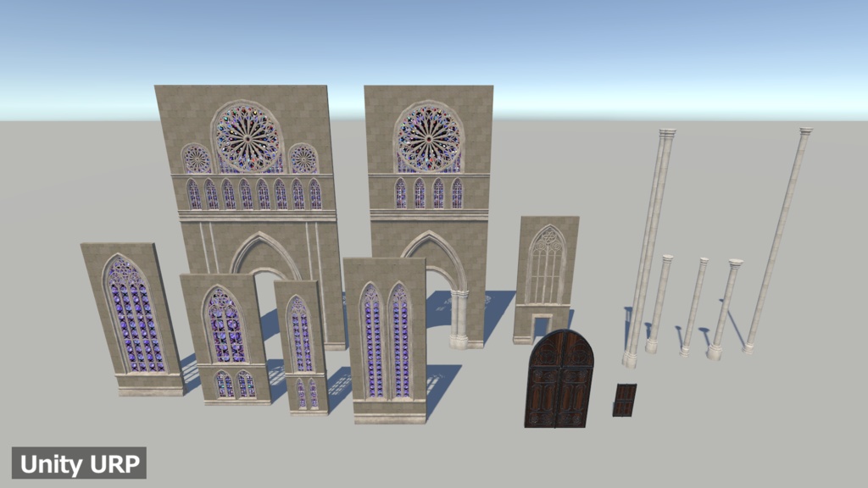The image size is (868, 488).
Task: Select the tallest single column at far right
Action: tap(778, 241)
